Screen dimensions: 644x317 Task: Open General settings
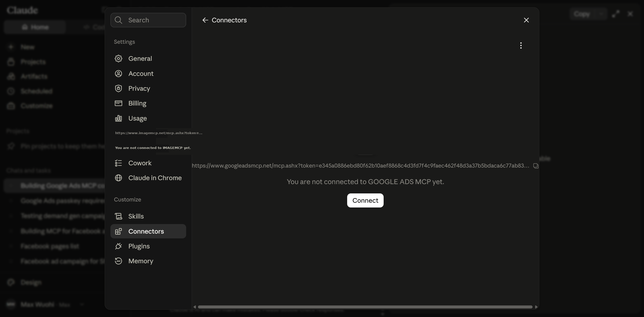[148, 59]
